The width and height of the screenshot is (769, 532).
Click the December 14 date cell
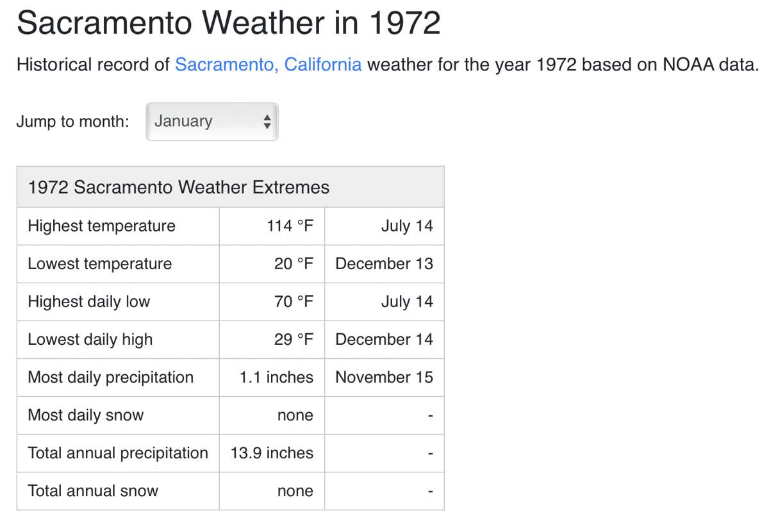[x=384, y=339]
